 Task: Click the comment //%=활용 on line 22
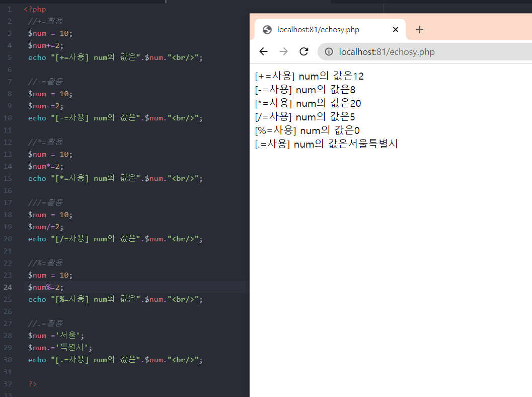[x=45, y=263]
